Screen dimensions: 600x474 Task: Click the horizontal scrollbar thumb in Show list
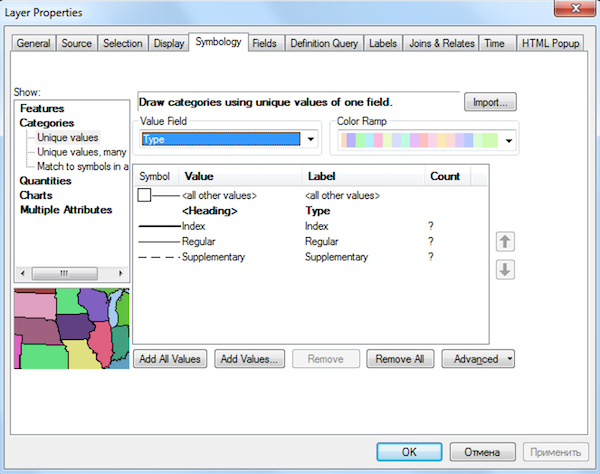pyautogui.click(x=64, y=273)
